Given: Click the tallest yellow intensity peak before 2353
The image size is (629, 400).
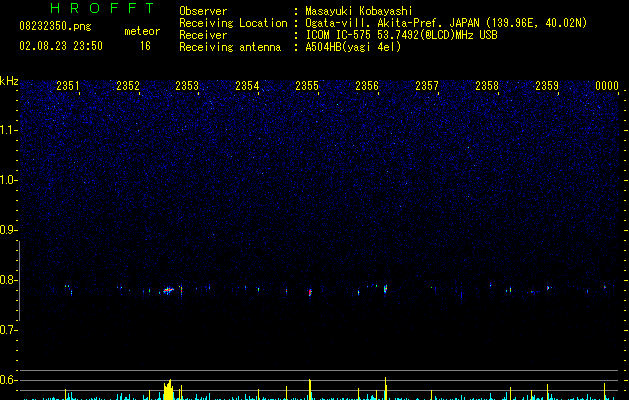Looking at the screenshot, I should pos(168,390).
